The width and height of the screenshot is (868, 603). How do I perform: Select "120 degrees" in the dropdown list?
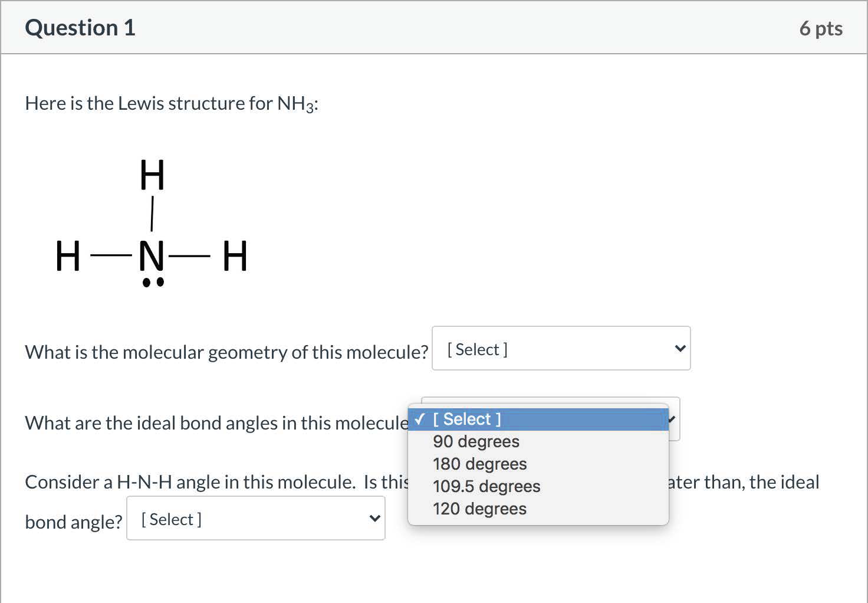coord(479,509)
